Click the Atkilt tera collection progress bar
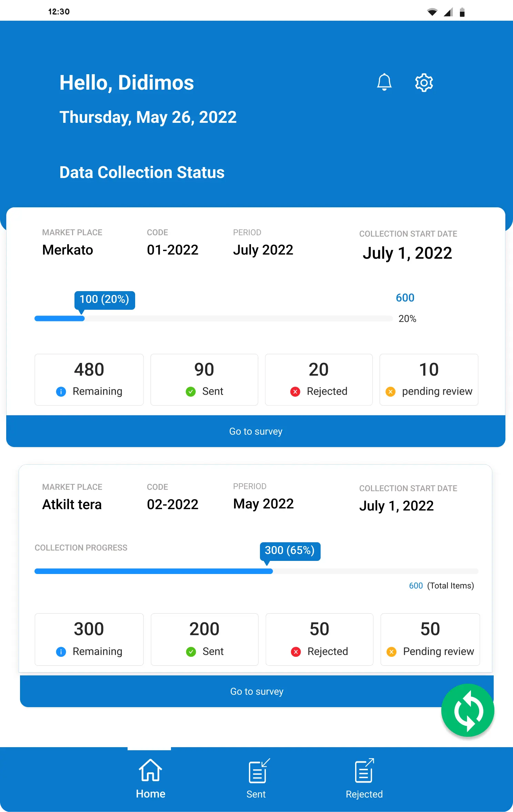The height and width of the screenshot is (812, 513). coord(256,571)
